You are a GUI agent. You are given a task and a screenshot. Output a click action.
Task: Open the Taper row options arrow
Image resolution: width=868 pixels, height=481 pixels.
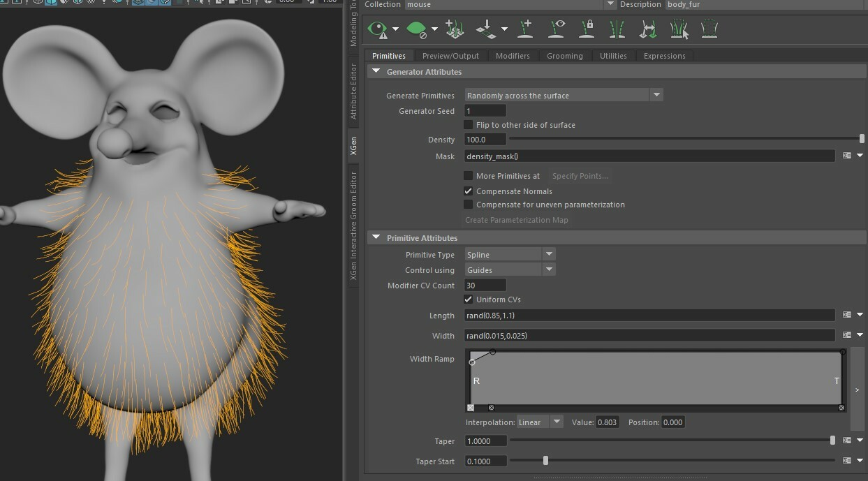[860, 441]
